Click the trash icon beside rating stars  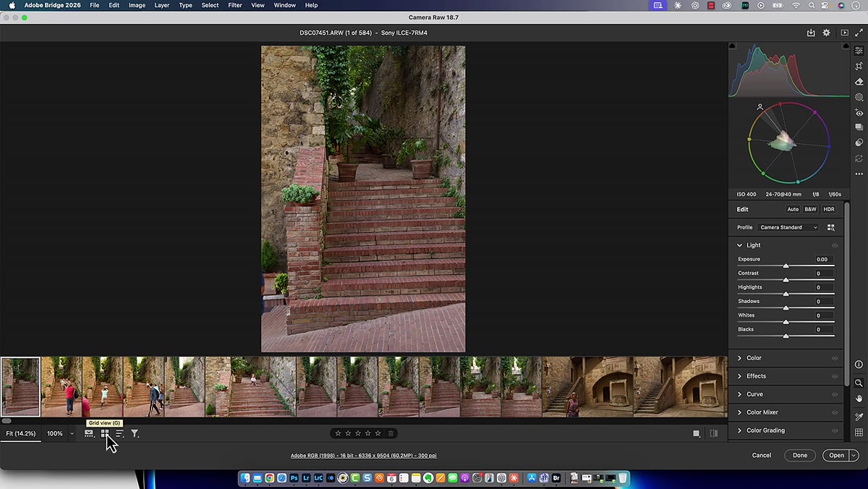pyautogui.click(x=391, y=433)
